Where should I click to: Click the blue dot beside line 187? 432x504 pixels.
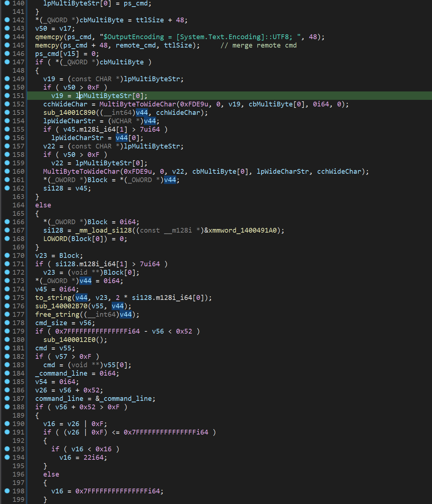coord(7,398)
